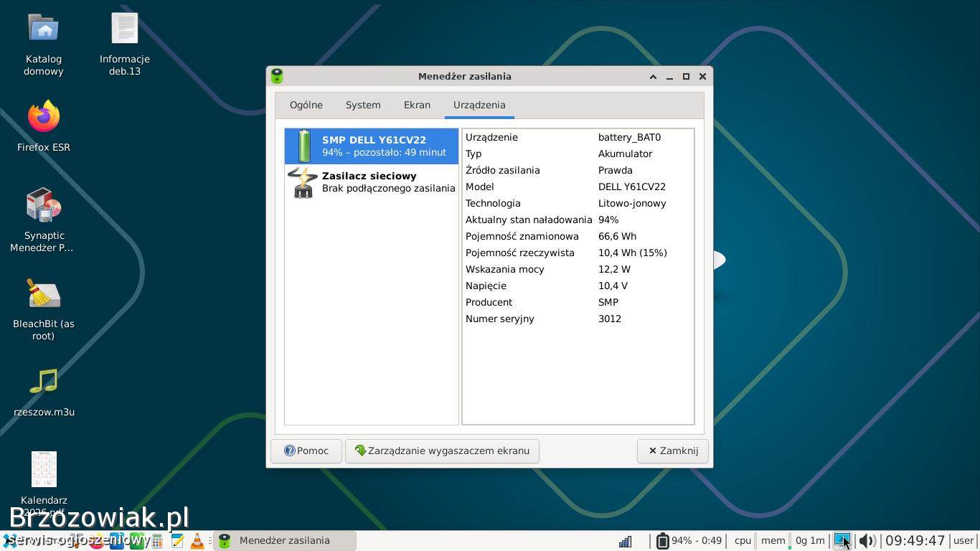Click the Menedżer zasilania taskbar entry
The image size is (980, 551).
point(284,541)
